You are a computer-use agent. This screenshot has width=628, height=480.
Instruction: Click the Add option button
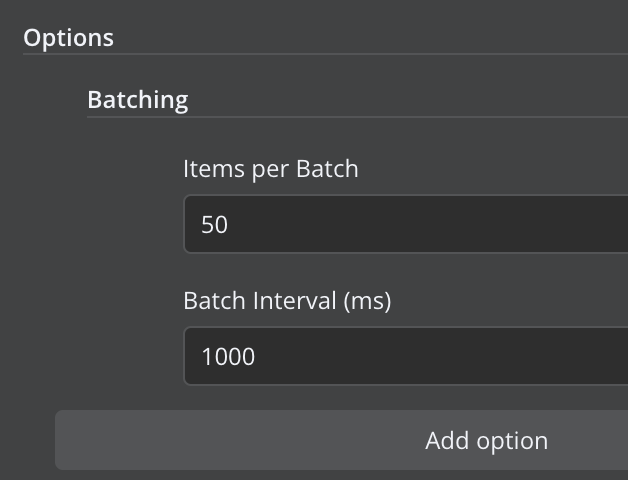(341, 440)
